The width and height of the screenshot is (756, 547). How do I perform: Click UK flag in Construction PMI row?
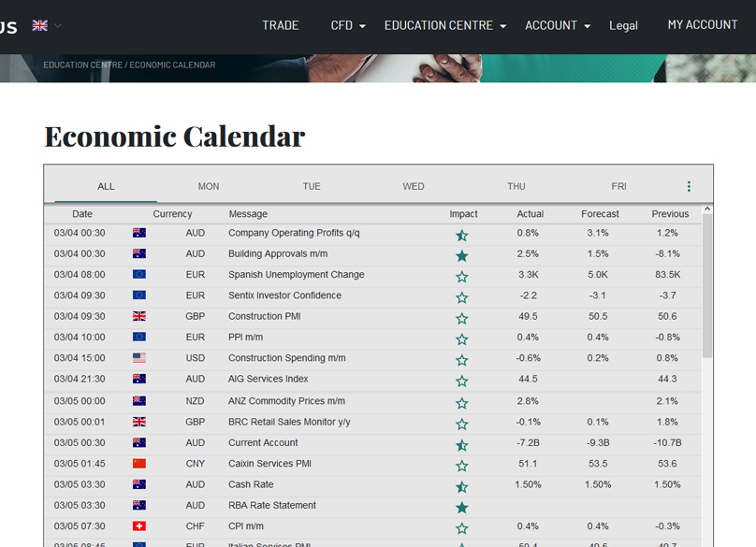(139, 316)
